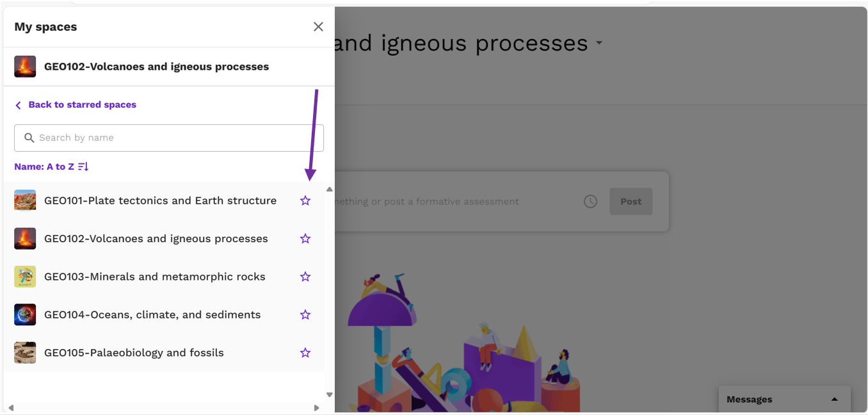
Task: Open the space title dropdown arrow
Action: pyautogui.click(x=599, y=43)
